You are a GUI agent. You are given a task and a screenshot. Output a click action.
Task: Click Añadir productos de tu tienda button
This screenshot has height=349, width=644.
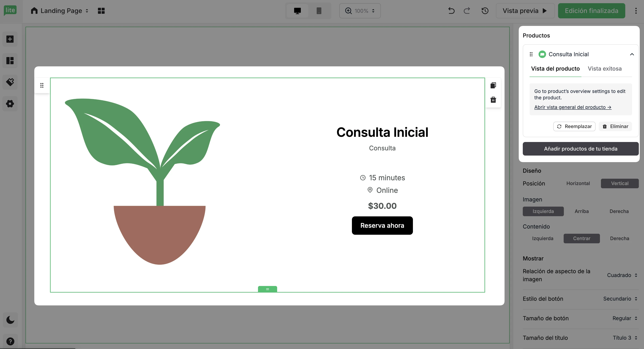coord(581,149)
